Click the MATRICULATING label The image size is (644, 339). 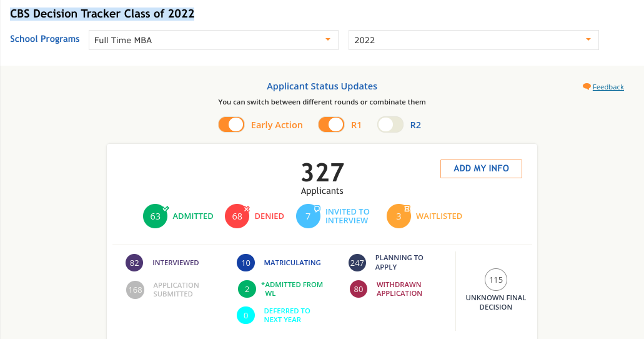(292, 263)
